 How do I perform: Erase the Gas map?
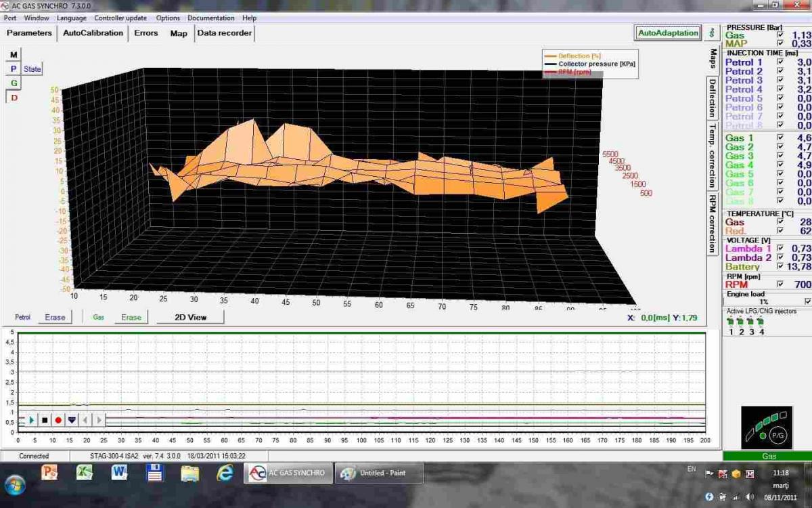pyautogui.click(x=131, y=317)
